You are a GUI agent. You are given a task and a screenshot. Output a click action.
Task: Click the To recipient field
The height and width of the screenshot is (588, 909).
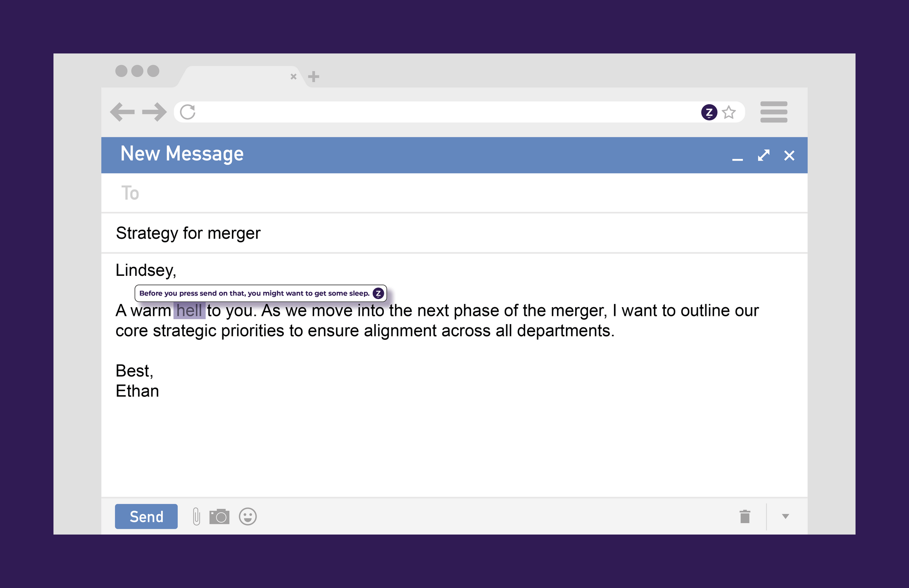[x=454, y=193]
